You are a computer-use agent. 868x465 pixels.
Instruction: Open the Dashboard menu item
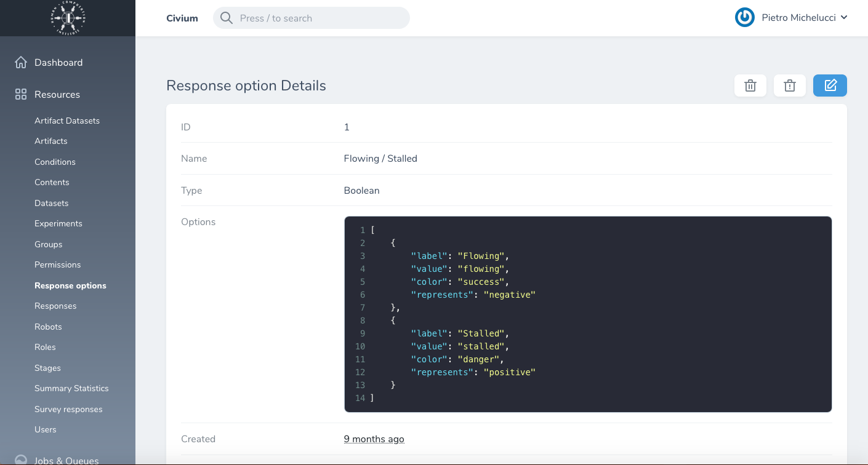point(58,62)
